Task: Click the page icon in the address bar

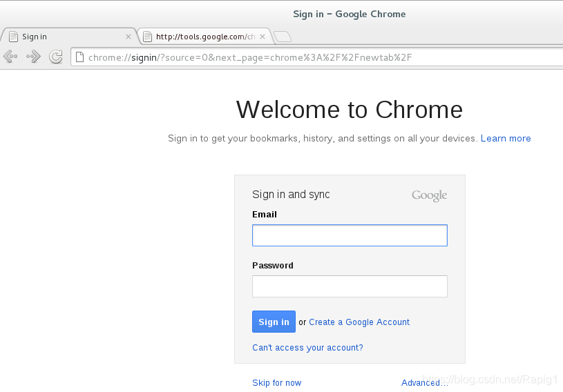Action: pyautogui.click(x=79, y=57)
